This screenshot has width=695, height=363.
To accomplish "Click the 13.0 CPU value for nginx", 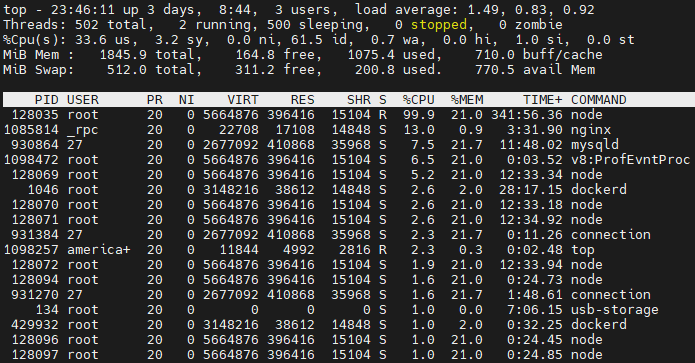I will tap(418, 130).
